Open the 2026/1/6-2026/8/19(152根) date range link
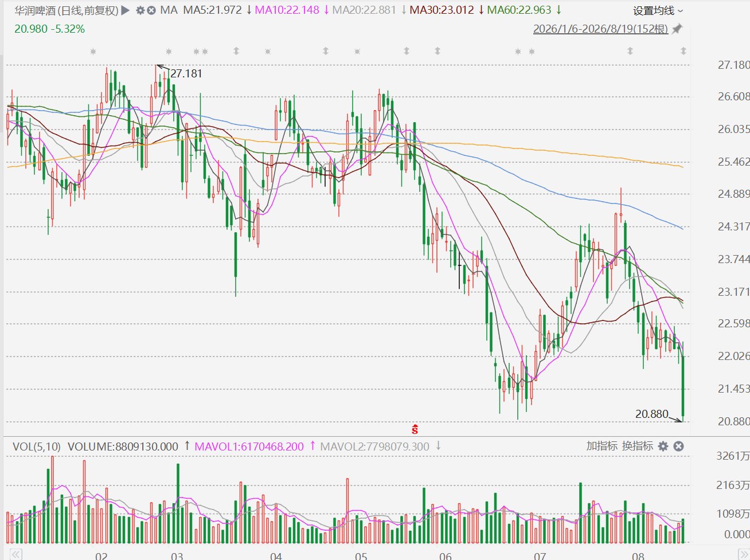The width and height of the screenshot is (750, 560). pyautogui.click(x=601, y=29)
